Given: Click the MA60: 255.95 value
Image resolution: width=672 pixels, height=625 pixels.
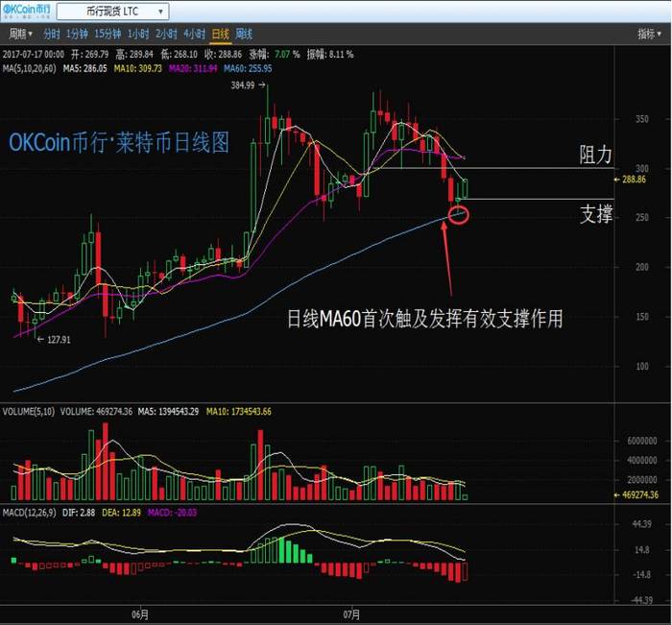Looking at the screenshot, I should pos(248,68).
